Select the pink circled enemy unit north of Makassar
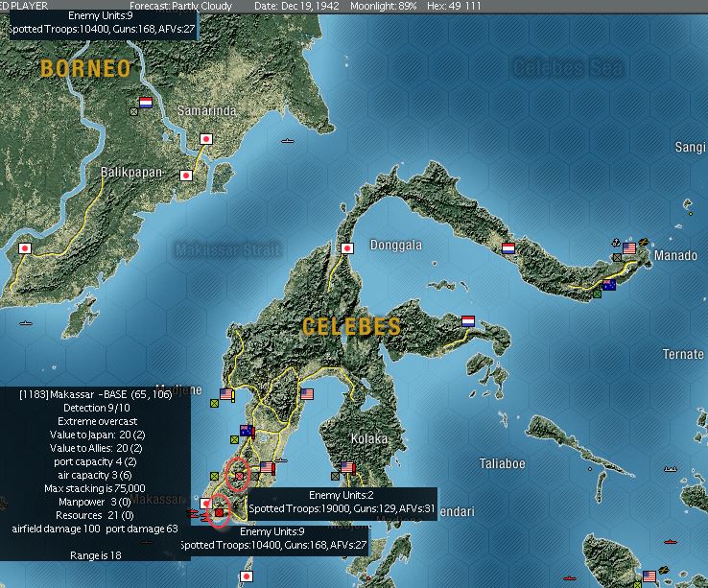Image resolution: width=708 pixels, height=588 pixels. [239, 476]
